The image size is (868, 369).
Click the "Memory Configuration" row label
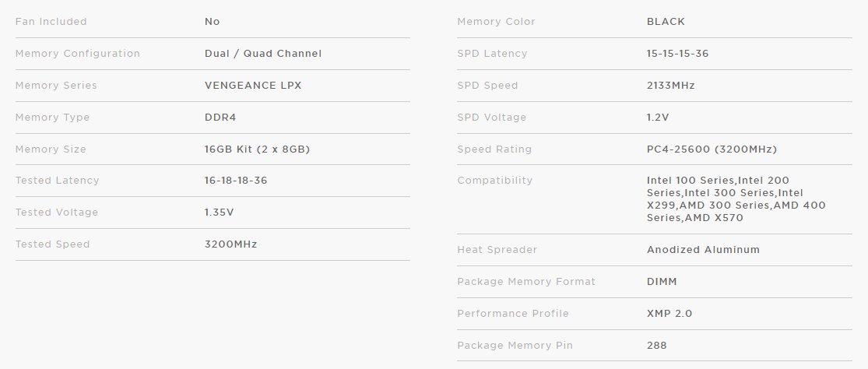78,54
